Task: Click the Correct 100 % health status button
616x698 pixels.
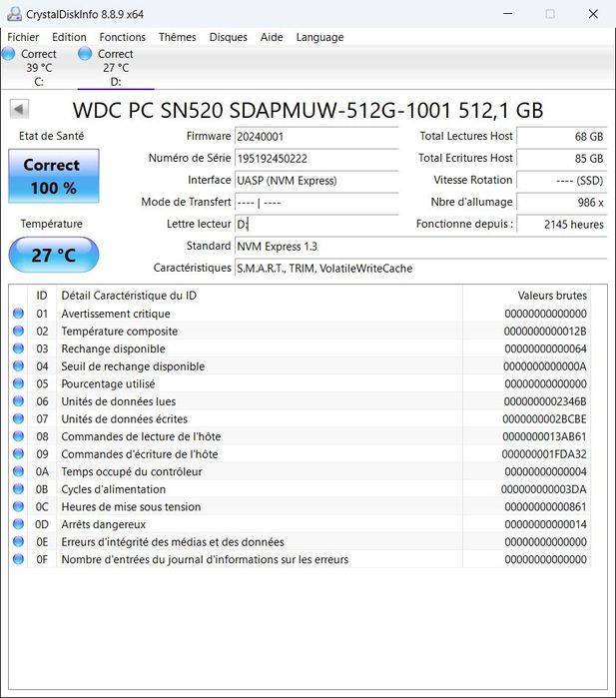Action: 53,177
